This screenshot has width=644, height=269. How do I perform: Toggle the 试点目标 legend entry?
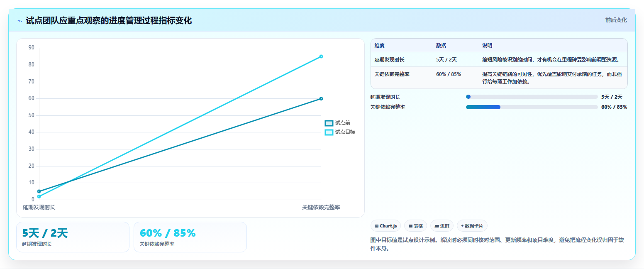(x=340, y=132)
